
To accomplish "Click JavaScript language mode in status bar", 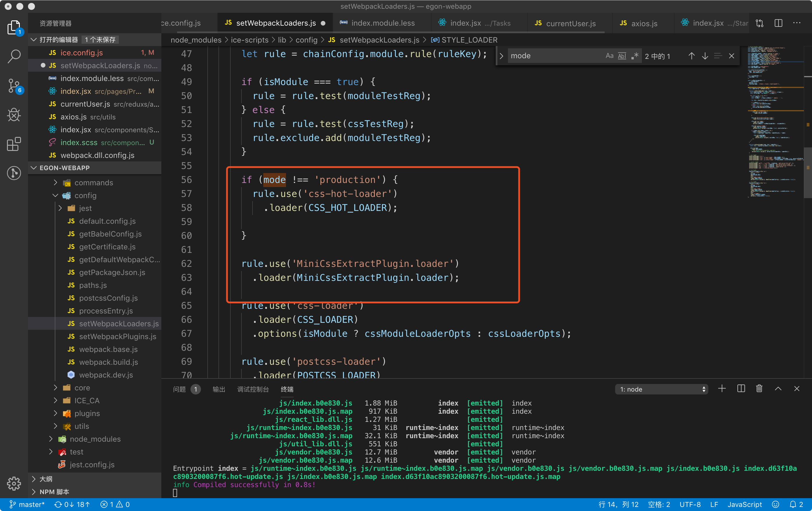I will (x=744, y=504).
